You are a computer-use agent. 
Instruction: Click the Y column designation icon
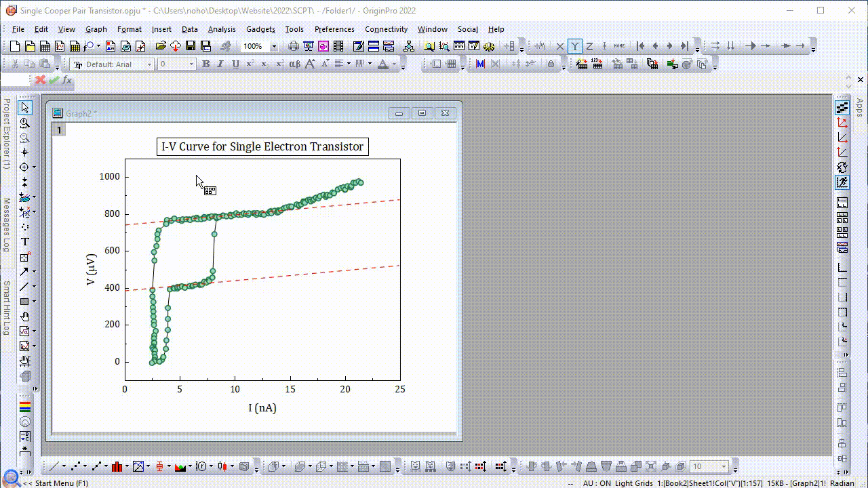click(x=575, y=46)
